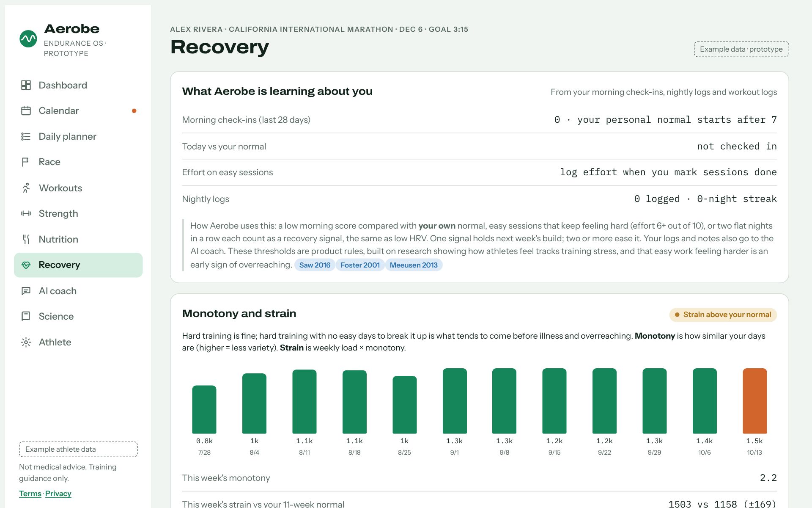Viewport: 812px width, 508px height.
Task: Click the '0 logged · 0-night streak' value
Action: pos(705,199)
